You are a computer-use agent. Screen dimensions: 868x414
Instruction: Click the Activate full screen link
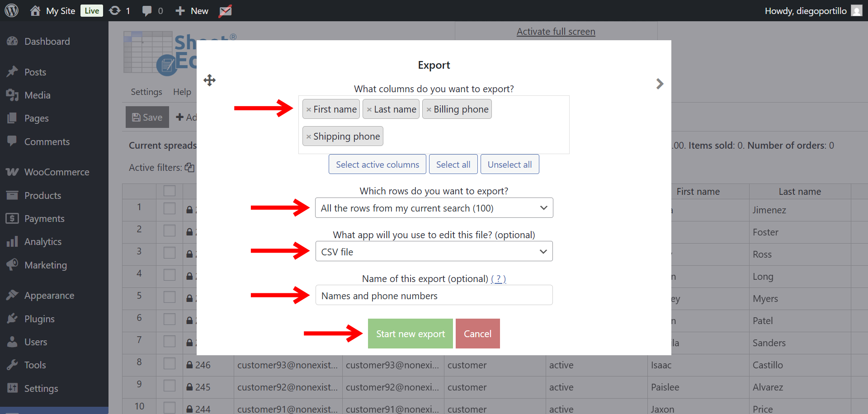(x=556, y=31)
